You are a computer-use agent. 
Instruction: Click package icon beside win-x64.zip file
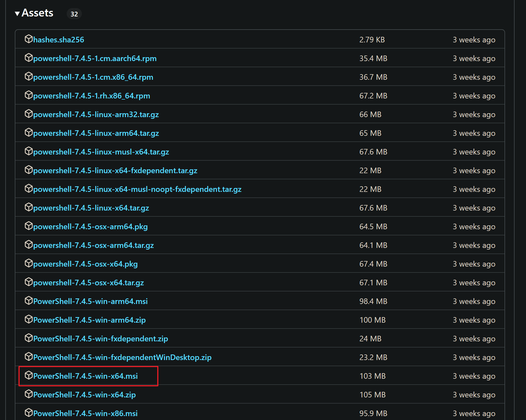pos(28,394)
